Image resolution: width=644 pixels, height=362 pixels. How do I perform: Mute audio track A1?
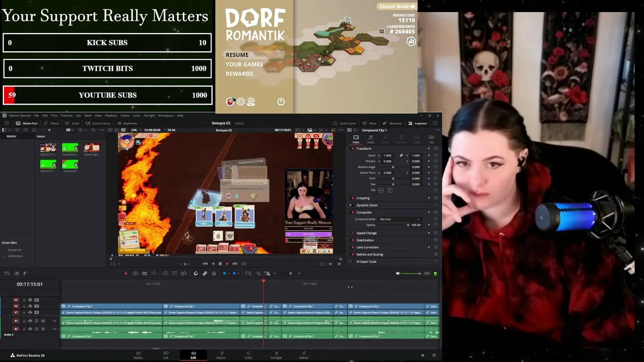pyautogui.click(x=43, y=321)
